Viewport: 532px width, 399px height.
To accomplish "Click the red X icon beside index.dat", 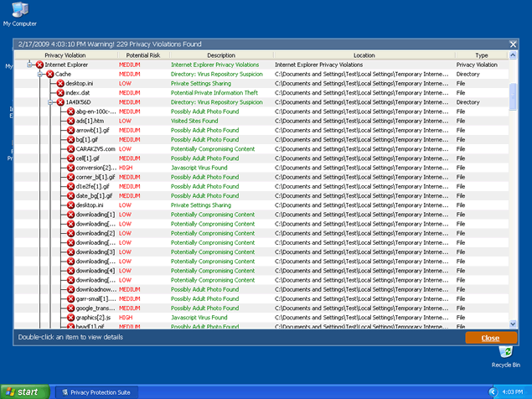I will click(x=60, y=92).
